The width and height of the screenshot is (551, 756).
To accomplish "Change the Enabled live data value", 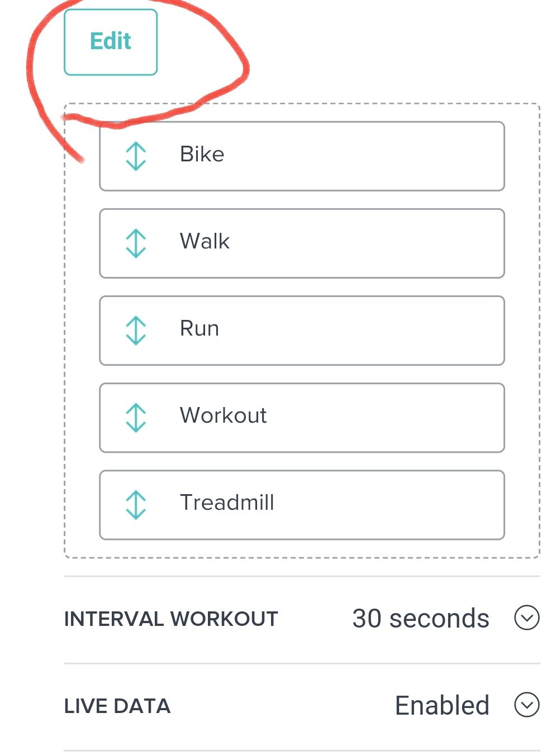I will tap(441, 706).
